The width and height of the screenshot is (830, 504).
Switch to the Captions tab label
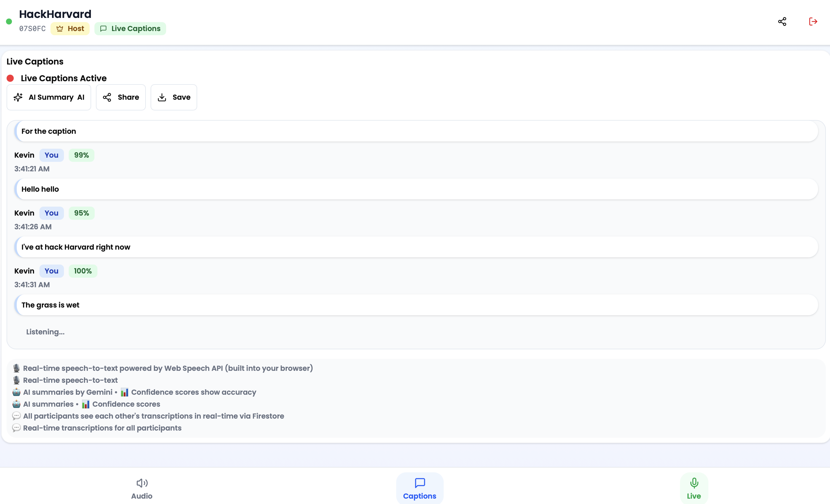(x=420, y=496)
